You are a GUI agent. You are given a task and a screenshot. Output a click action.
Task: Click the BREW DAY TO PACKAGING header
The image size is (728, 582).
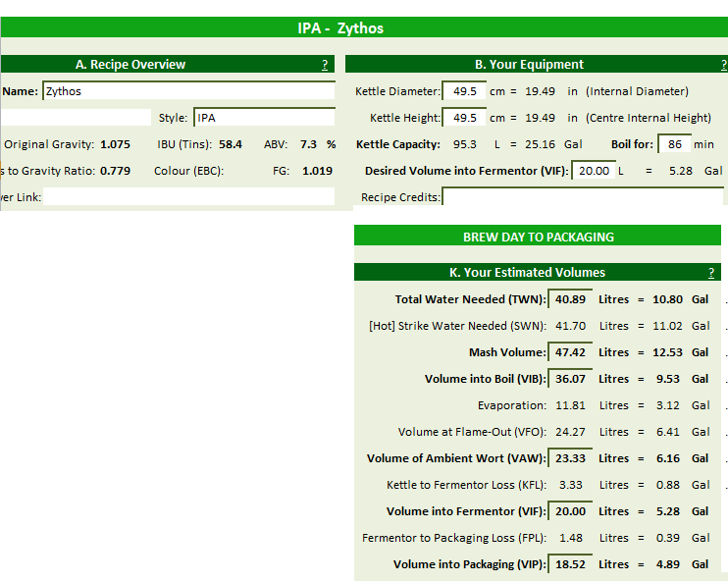coord(538,237)
